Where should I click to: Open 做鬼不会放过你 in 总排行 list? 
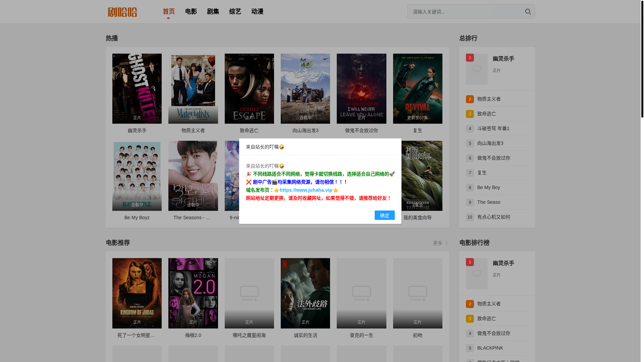pyautogui.click(x=493, y=158)
